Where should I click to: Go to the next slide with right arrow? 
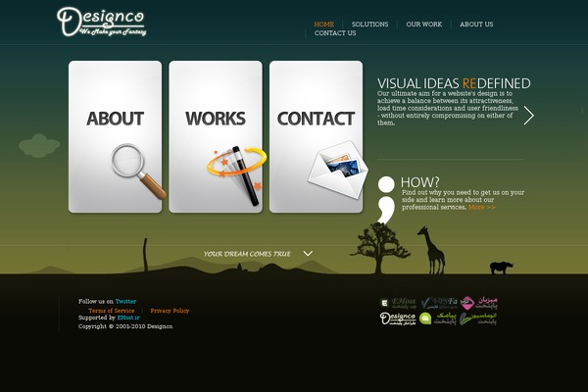pyautogui.click(x=529, y=116)
